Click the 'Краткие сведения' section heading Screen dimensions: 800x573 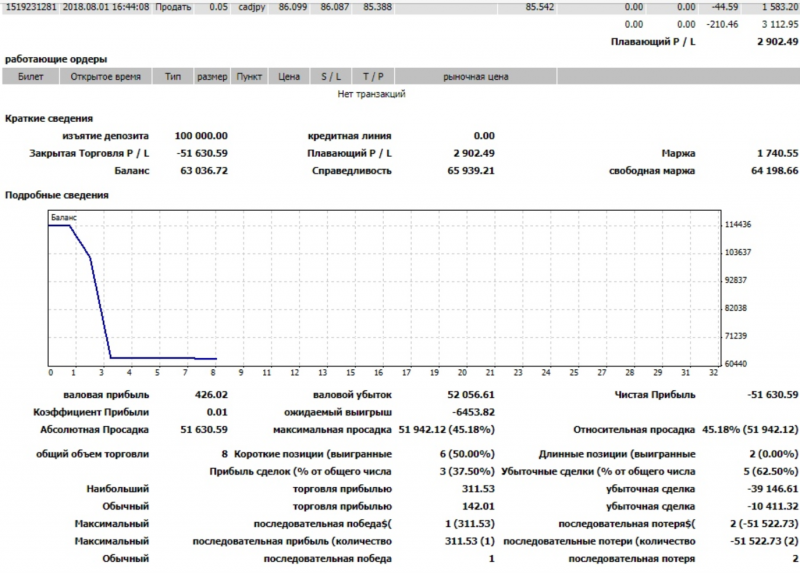[49, 118]
